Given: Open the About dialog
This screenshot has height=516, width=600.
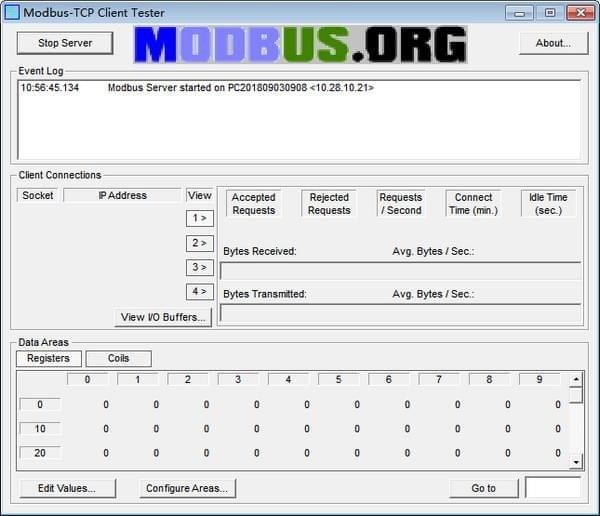Looking at the screenshot, I should (552, 43).
